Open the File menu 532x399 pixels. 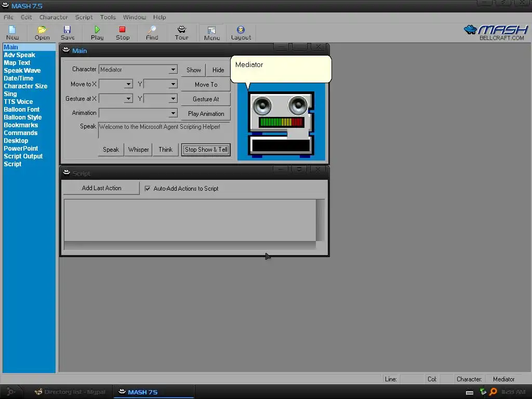pyautogui.click(x=8, y=17)
